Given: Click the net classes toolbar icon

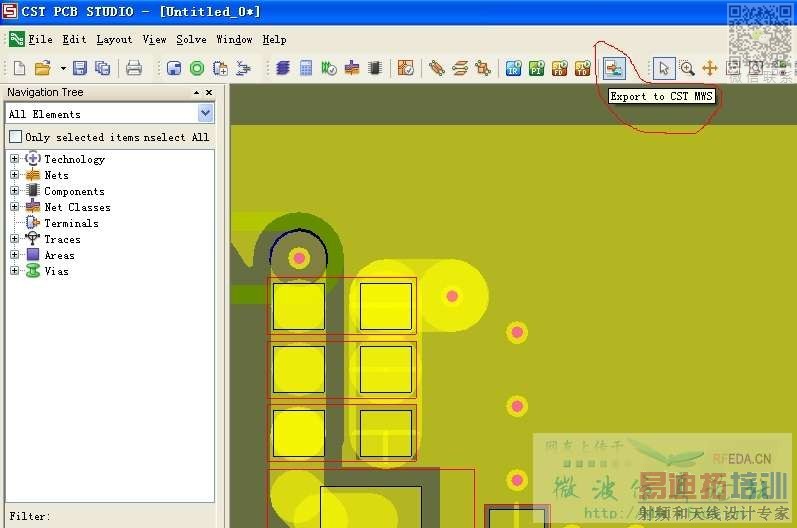Looking at the screenshot, I should 352,68.
